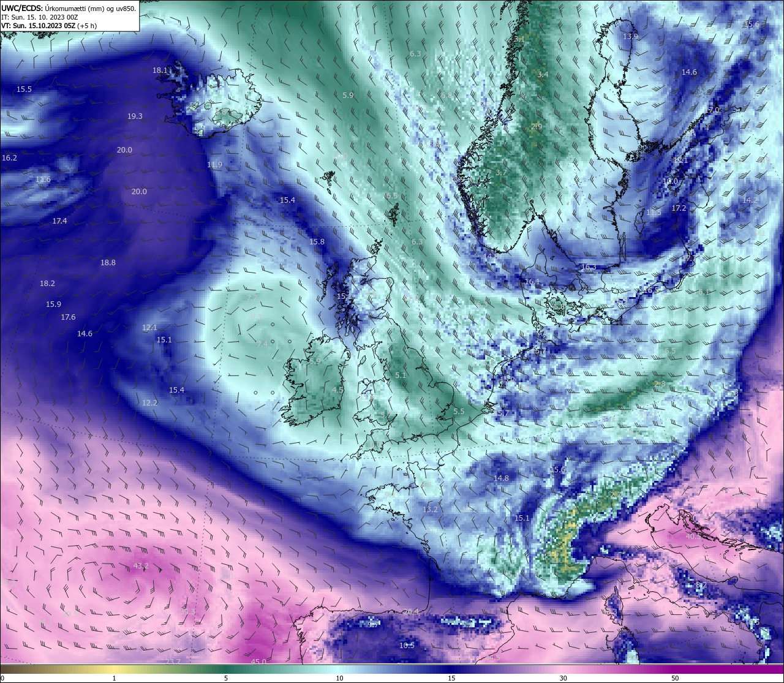Click the 30 tick on the color scale
Viewport: 784px width, 683px height.
tap(563, 678)
